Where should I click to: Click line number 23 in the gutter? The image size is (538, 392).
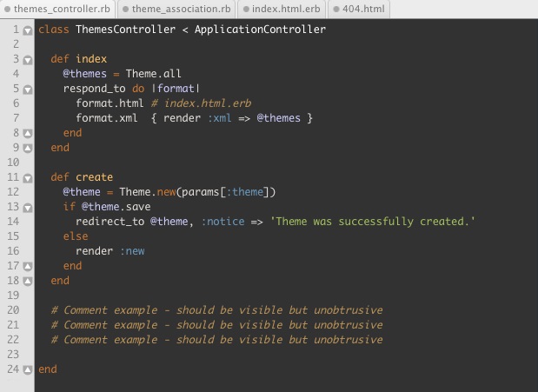(13, 354)
